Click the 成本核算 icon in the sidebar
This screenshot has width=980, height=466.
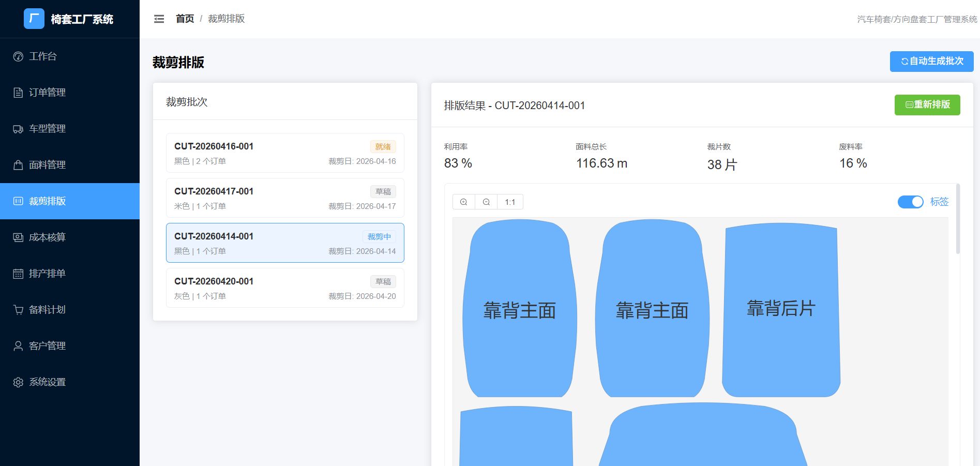pos(18,237)
